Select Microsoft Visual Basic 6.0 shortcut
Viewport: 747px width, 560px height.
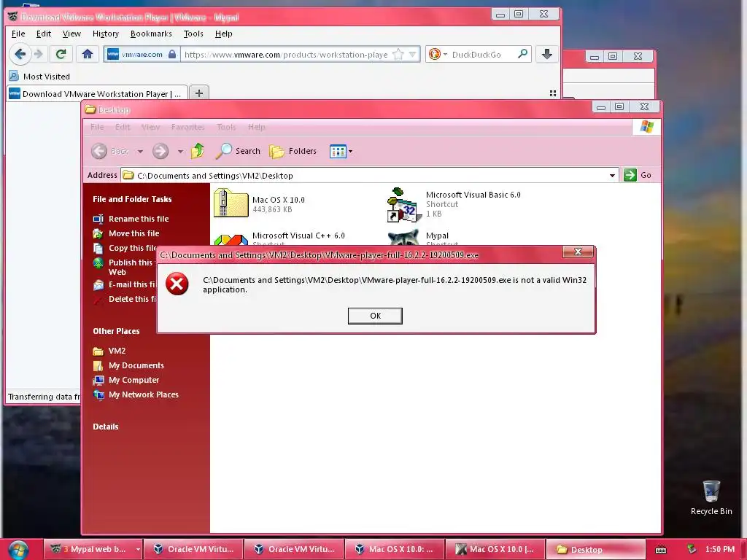tap(454, 204)
